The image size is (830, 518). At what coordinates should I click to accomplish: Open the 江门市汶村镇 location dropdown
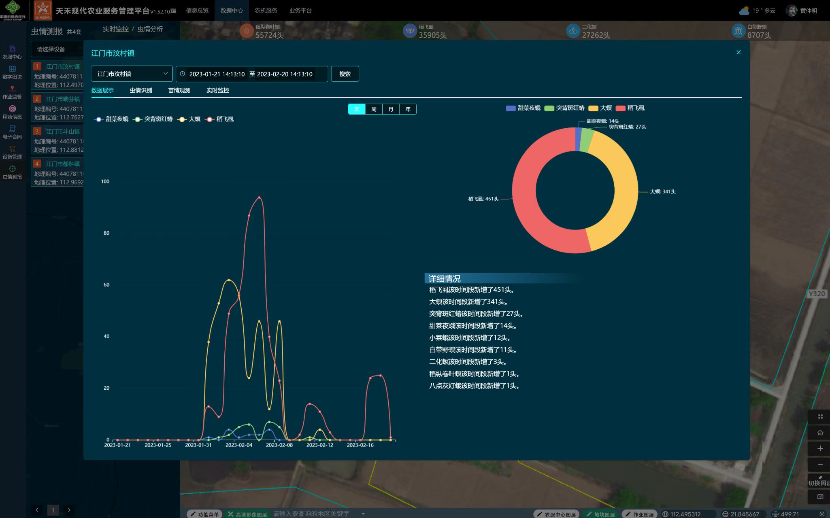[x=132, y=74]
